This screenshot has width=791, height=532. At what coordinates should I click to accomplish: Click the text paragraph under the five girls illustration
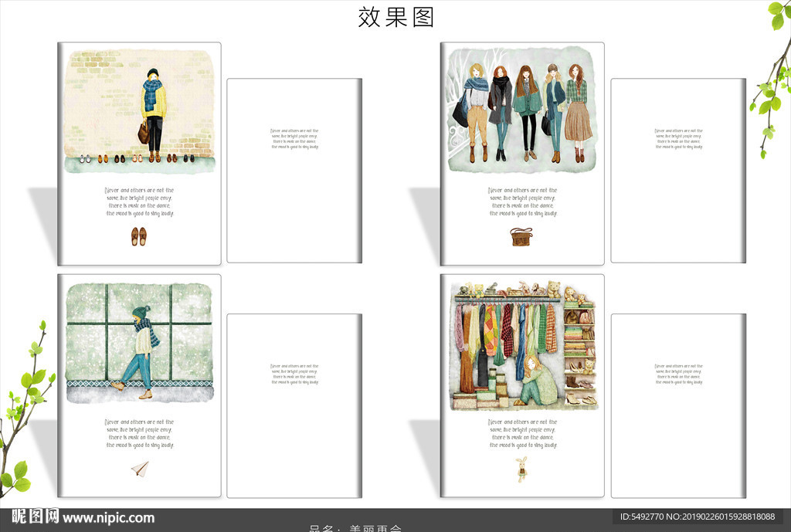click(523, 202)
